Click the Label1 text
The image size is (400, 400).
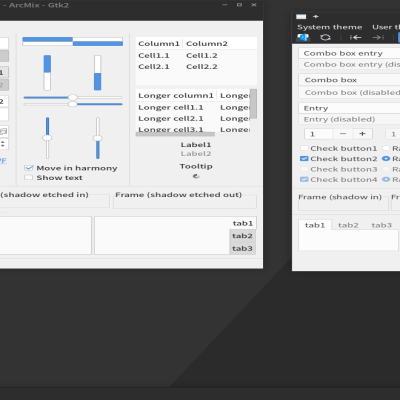coord(196,145)
